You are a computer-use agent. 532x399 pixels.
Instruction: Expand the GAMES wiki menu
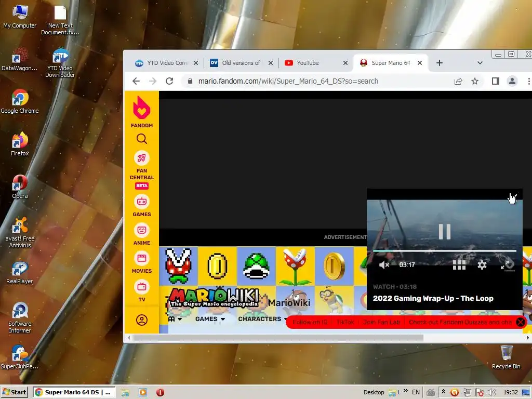coord(210,319)
